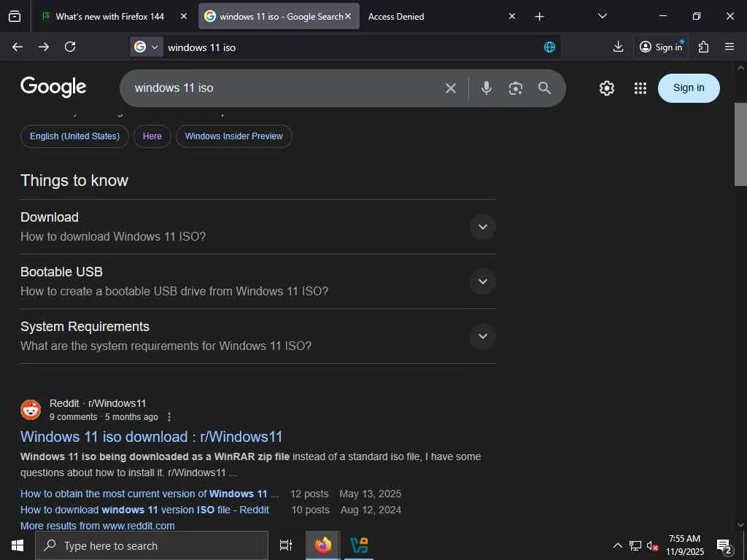Open new tab with plus button

[539, 17]
